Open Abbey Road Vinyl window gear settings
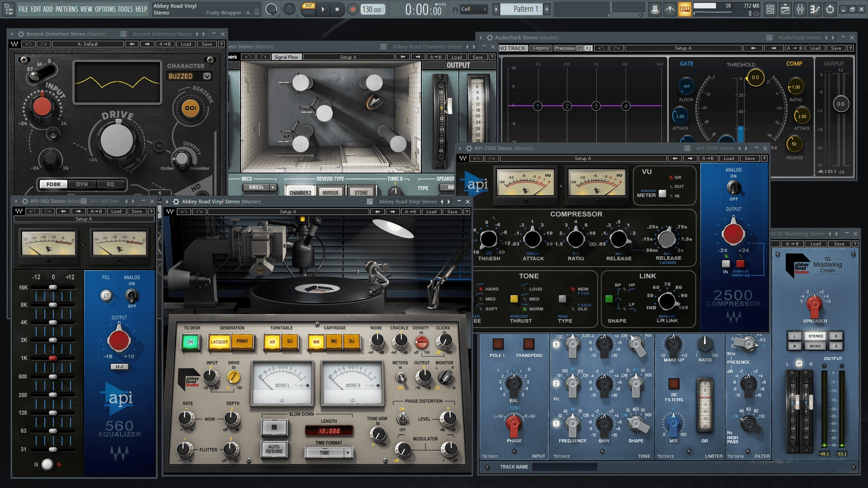The width and height of the screenshot is (868, 488). 176,202
